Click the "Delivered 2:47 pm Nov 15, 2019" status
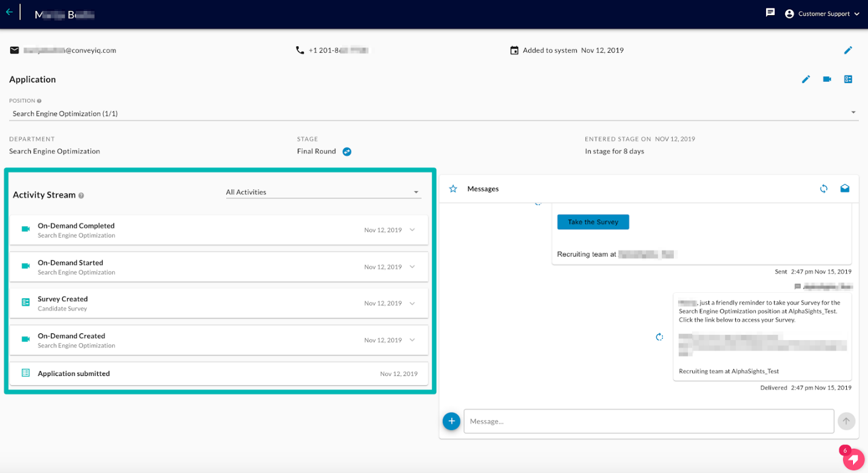Viewport: 868px width, 473px height. click(x=806, y=387)
